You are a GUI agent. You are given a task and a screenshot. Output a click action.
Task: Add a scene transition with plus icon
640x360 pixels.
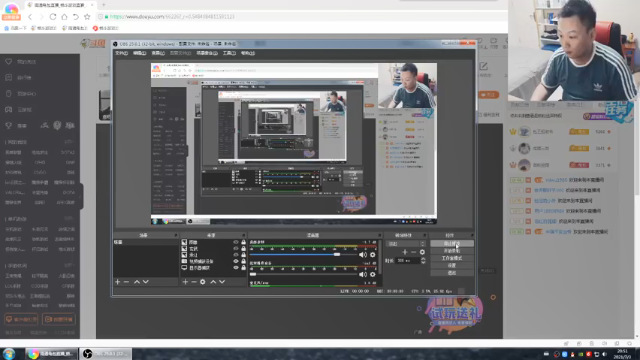click(x=405, y=252)
